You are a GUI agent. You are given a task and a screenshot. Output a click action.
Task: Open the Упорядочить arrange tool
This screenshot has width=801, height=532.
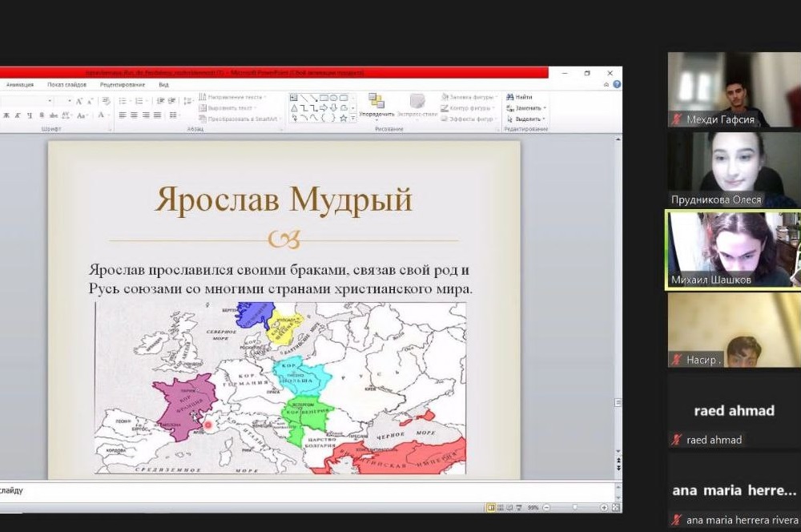pyautogui.click(x=376, y=105)
